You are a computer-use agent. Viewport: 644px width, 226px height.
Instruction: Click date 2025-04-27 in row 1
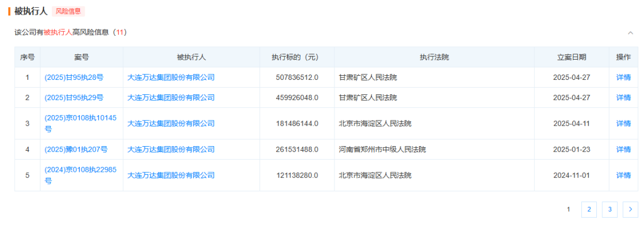tap(572, 78)
